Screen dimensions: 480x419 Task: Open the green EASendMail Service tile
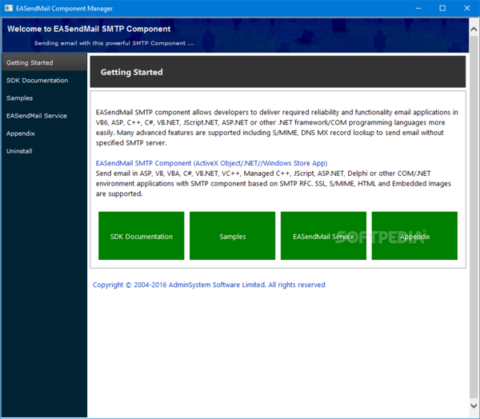click(323, 236)
